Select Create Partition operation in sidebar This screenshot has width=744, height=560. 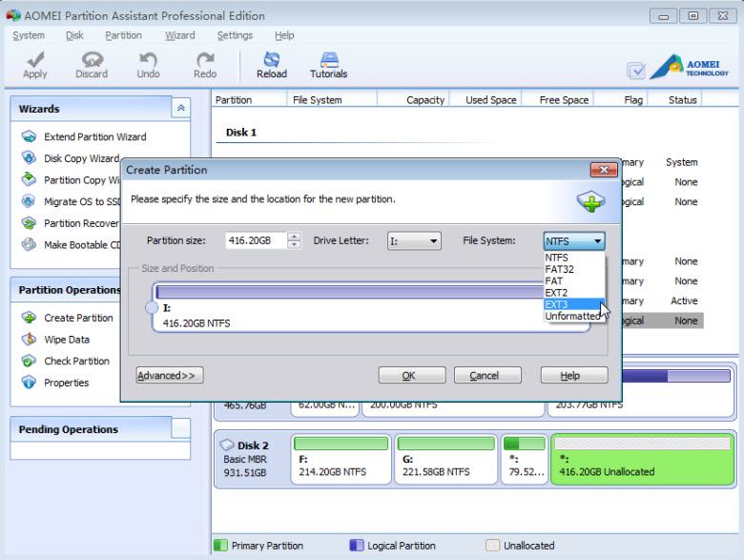(78, 318)
